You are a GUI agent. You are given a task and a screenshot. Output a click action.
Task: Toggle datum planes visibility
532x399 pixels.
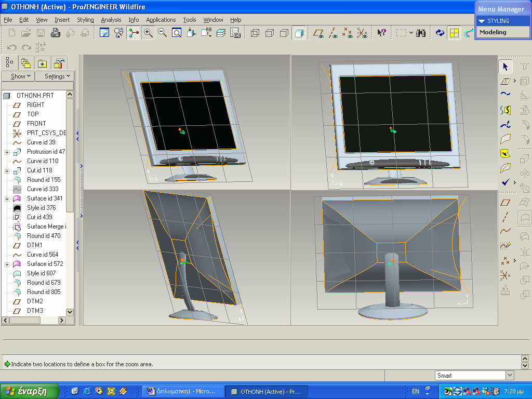coord(318,33)
